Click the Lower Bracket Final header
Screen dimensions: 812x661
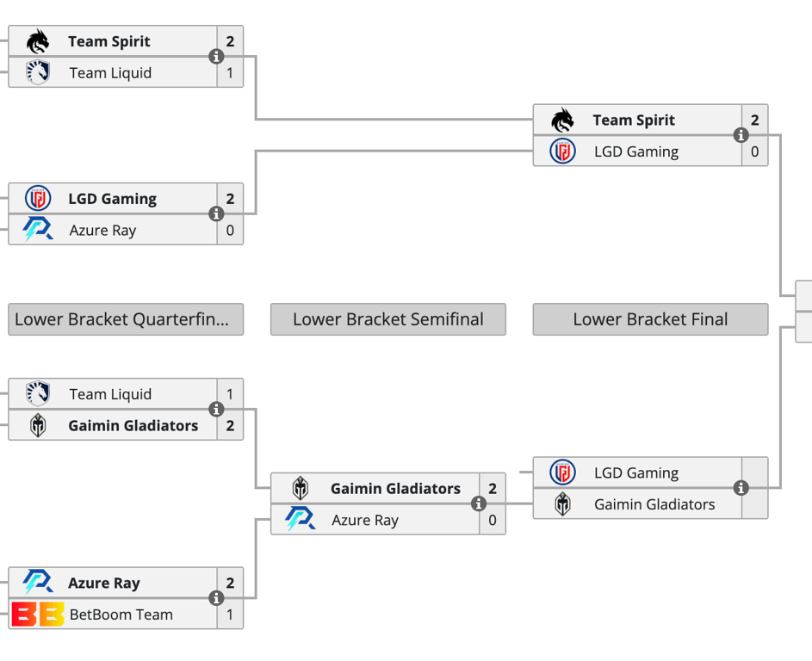point(650,319)
